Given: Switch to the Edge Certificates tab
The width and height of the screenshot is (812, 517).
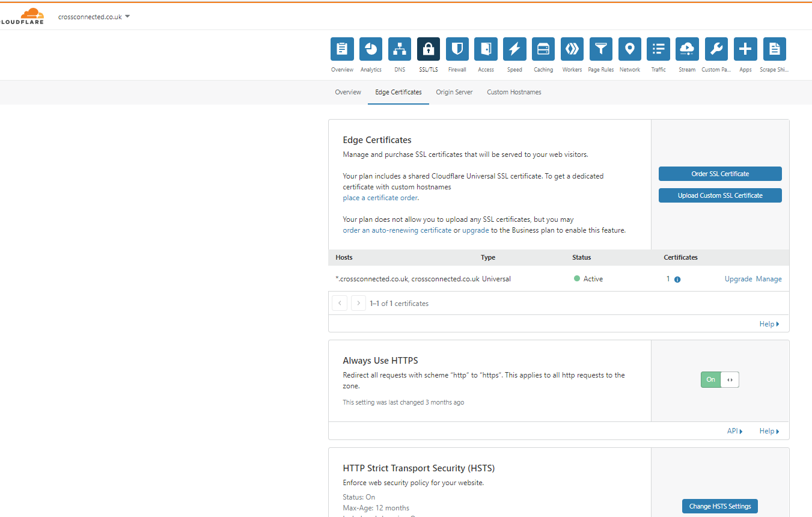Looking at the screenshot, I should click(x=398, y=92).
